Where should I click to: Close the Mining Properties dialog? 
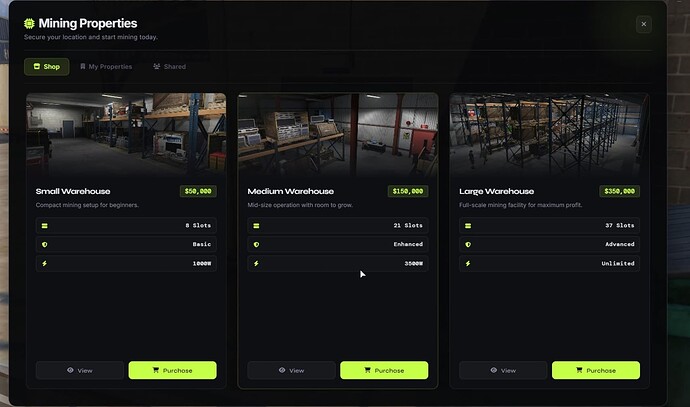coord(643,24)
